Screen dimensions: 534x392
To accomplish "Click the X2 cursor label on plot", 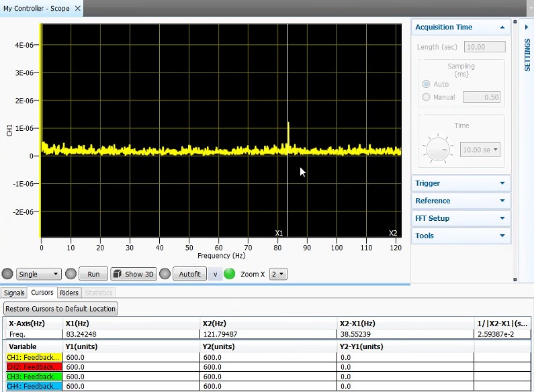I will pos(393,233).
